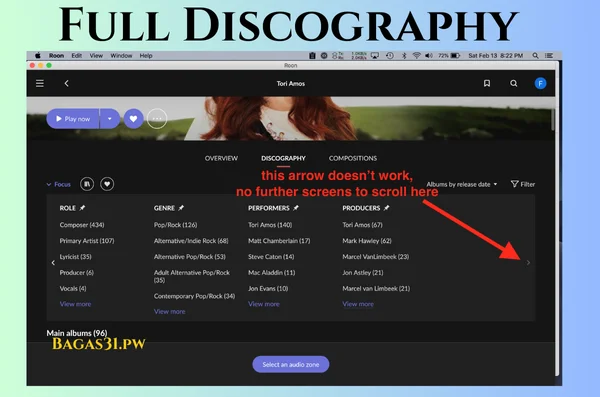Toggle the library filter icon beside Focus
The width and height of the screenshot is (600, 397).
pos(87,184)
